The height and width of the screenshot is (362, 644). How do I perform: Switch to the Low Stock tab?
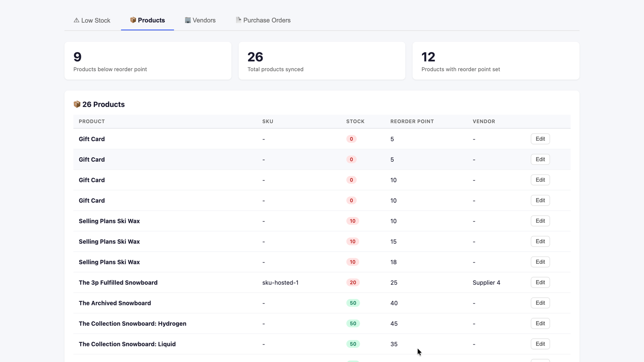click(x=92, y=21)
